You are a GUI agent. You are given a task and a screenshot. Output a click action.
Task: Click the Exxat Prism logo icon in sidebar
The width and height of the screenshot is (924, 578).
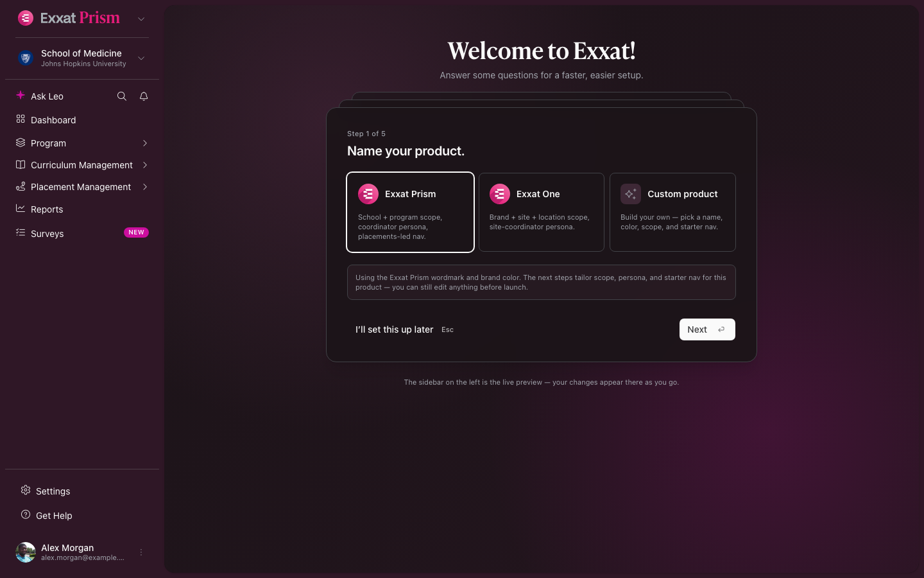pos(26,18)
